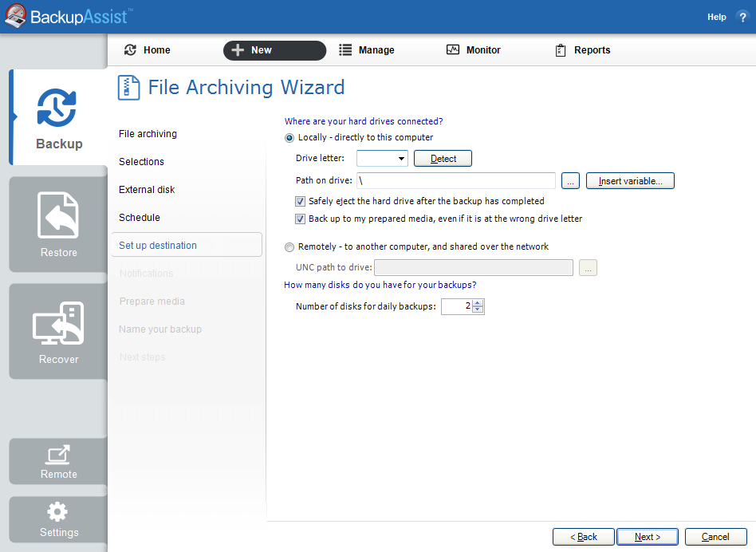Click the Path on drive text field

coord(456,181)
